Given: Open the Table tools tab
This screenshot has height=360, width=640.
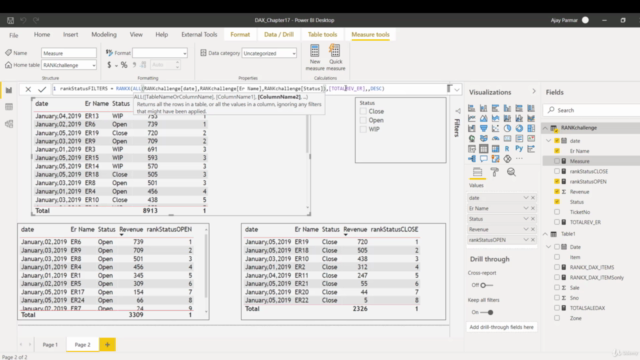Looking at the screenshot, I should [x=322, y=35].
